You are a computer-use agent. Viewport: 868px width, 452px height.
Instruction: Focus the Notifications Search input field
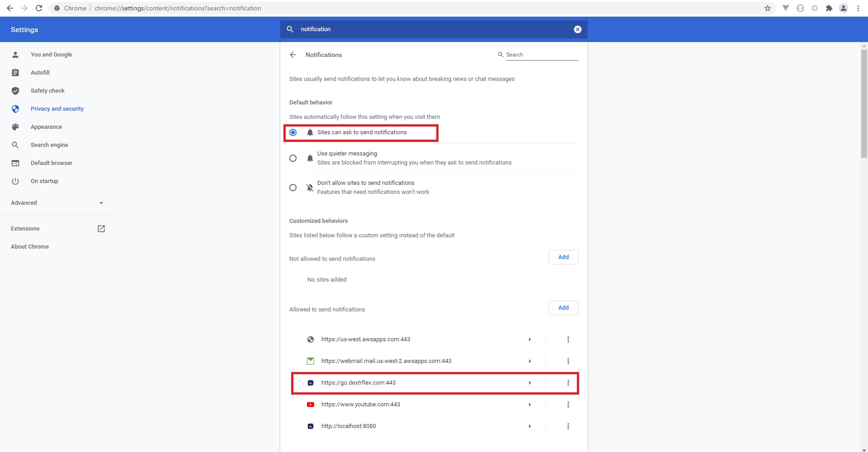click(542, 55)
